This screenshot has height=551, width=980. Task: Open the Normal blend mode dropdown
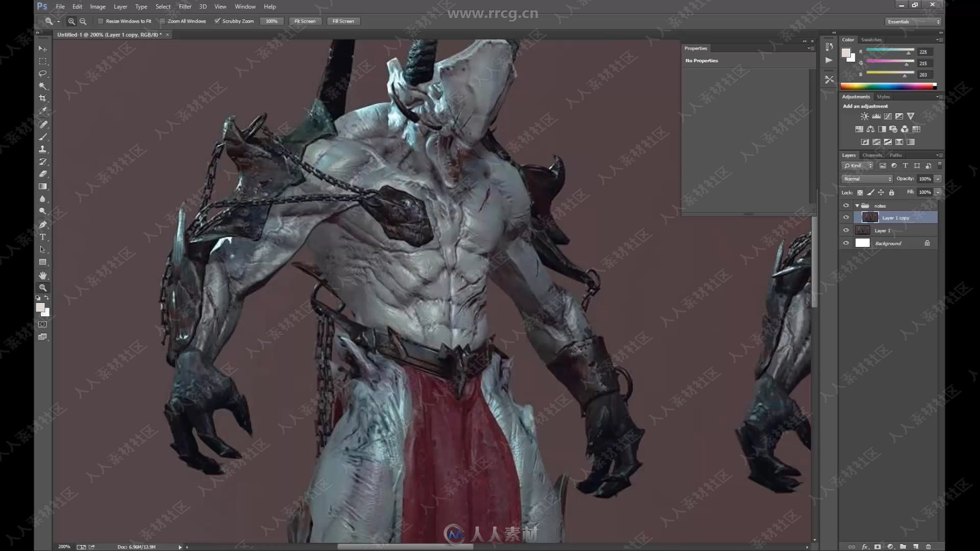867,179
